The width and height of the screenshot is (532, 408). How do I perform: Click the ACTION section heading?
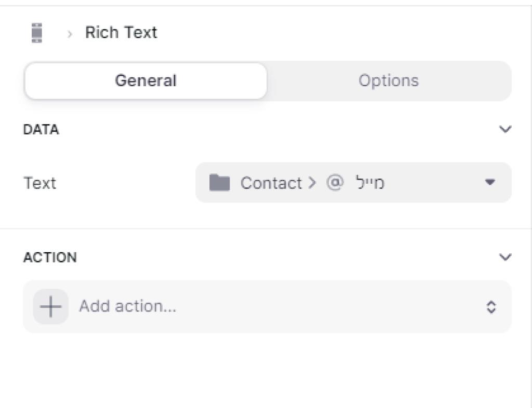pos(50,257)
